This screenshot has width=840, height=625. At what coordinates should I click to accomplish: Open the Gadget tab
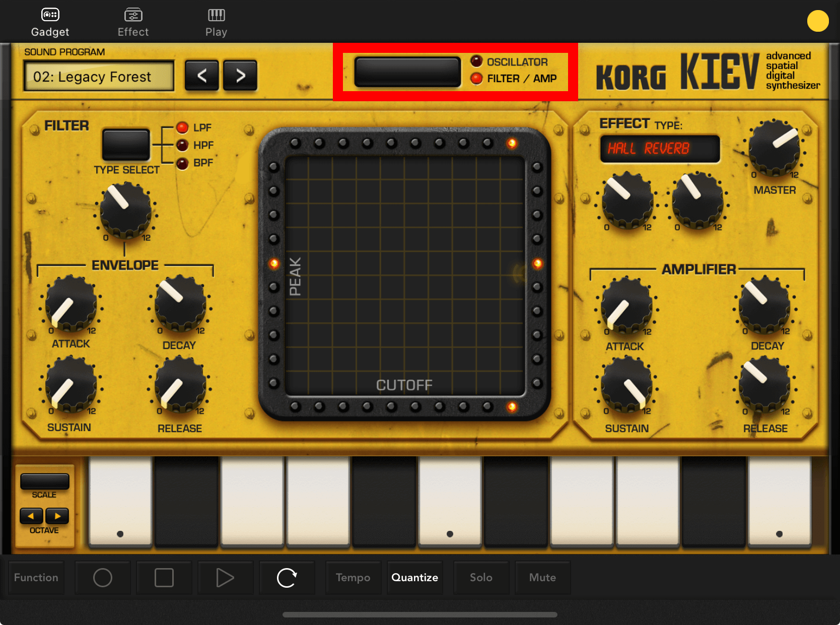click(50, 23)
